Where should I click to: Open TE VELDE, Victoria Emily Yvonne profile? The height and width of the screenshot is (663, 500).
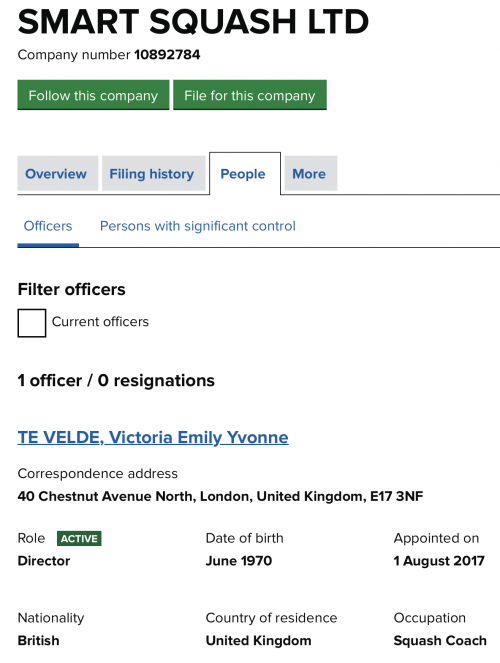click(x=153, y=437)
